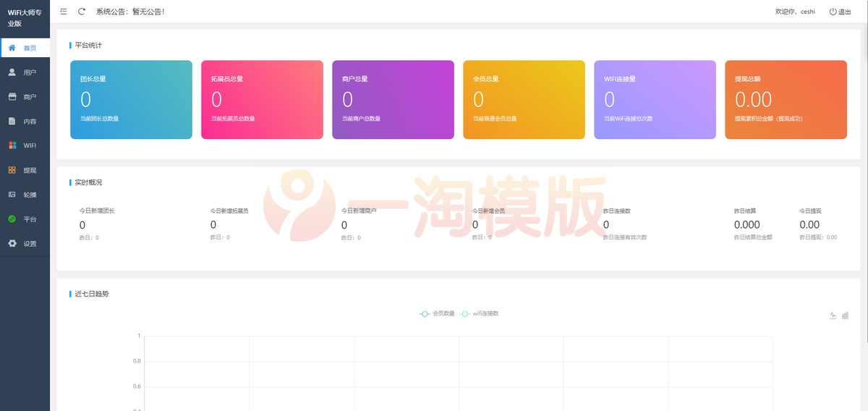Click the 内容 document icon in the sidebar
Image resolution: width=868 pixels, height=411 pixels.
point(12,121)
